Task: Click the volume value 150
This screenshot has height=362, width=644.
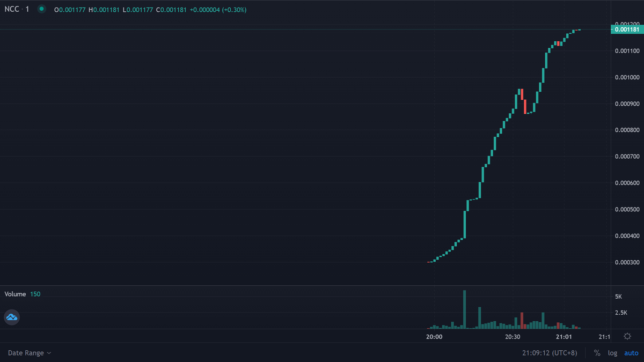Action: (35, 294)
